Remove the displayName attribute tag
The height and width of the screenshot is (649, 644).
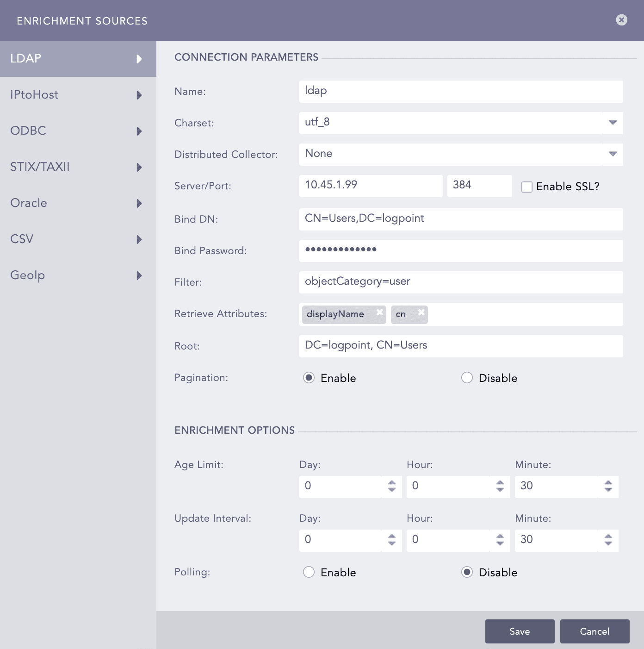(379, 312)
